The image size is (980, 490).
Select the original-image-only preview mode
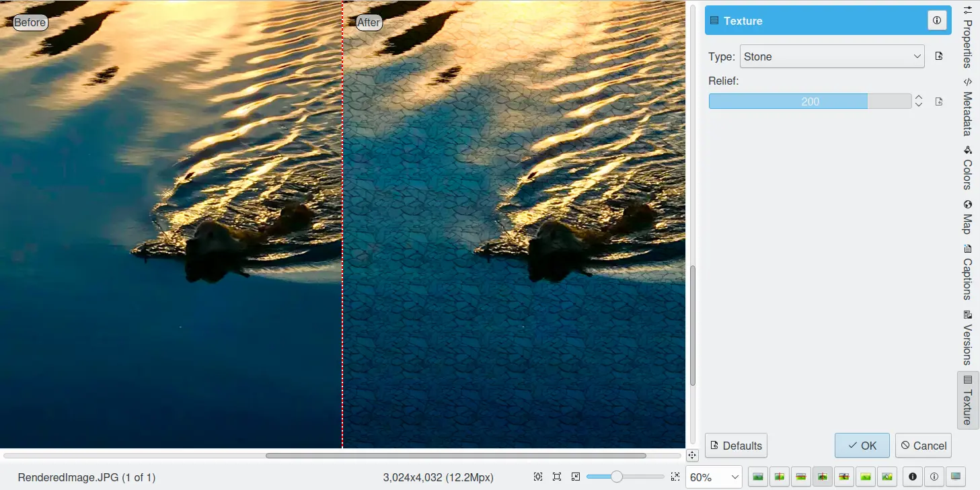tap(758, 477)
